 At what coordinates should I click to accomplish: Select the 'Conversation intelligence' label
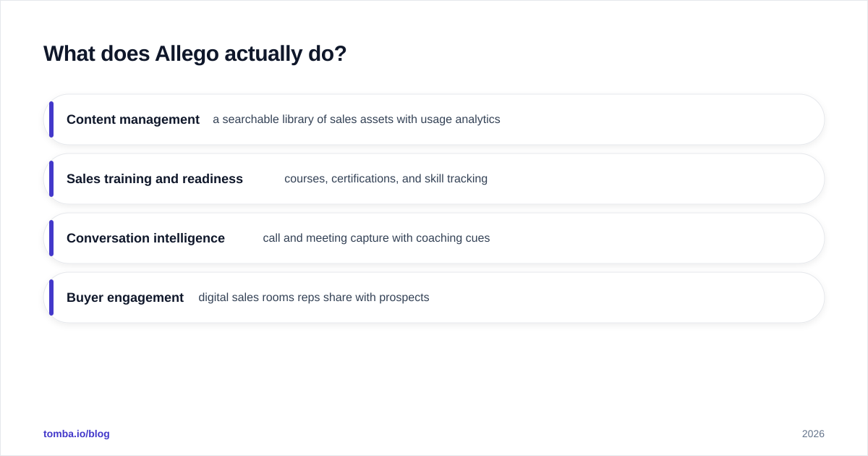(x=145, y=238)
